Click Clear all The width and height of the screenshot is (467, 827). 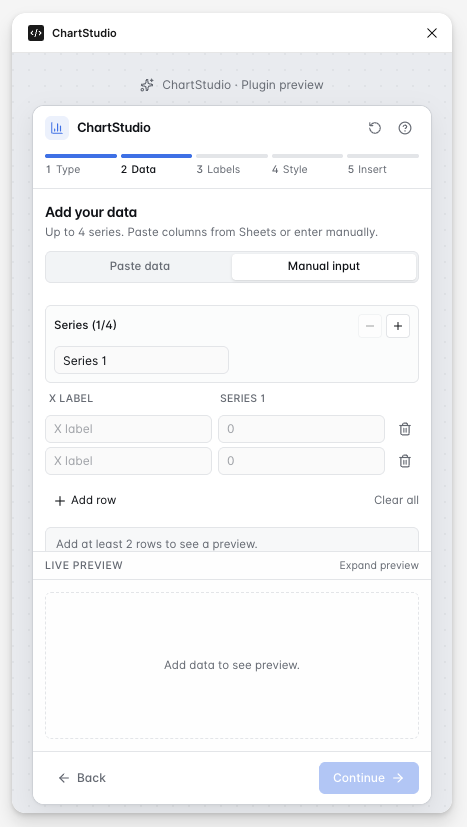[396, 500]
